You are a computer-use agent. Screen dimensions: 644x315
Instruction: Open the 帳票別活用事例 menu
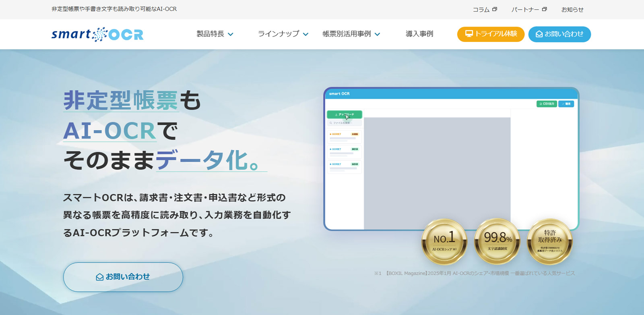(x=347, y=34)
